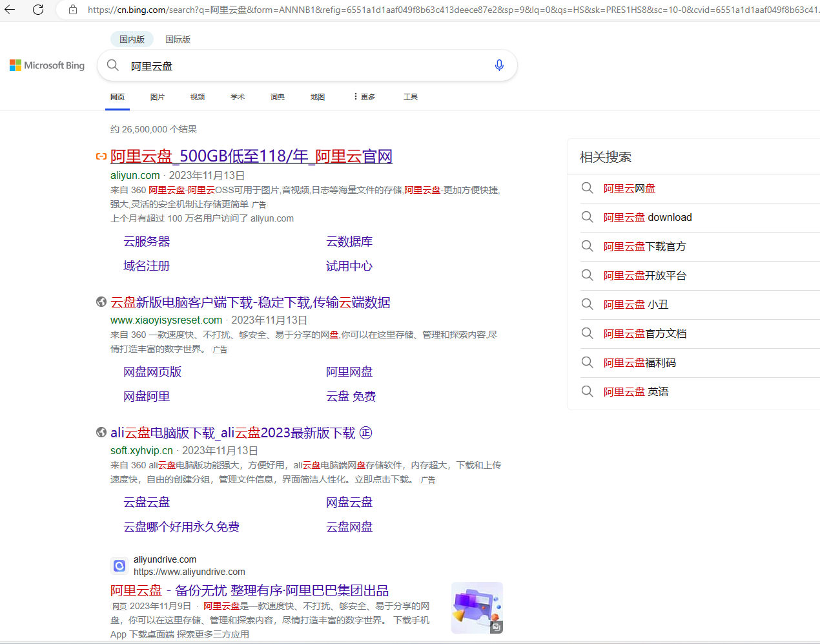
Task: Click the www.xiaoyisysreset.com URL text
Action: pos(166,320)
